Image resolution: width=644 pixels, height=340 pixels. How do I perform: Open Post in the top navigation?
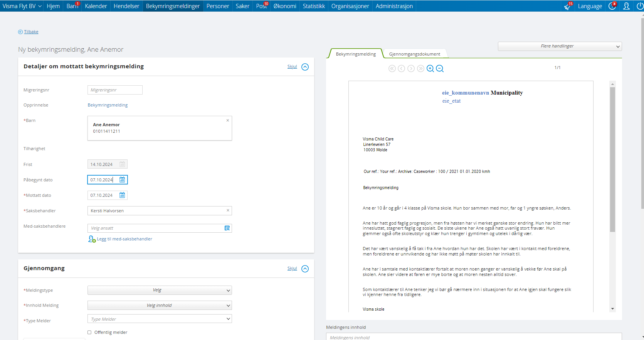[x=261, y=6]
